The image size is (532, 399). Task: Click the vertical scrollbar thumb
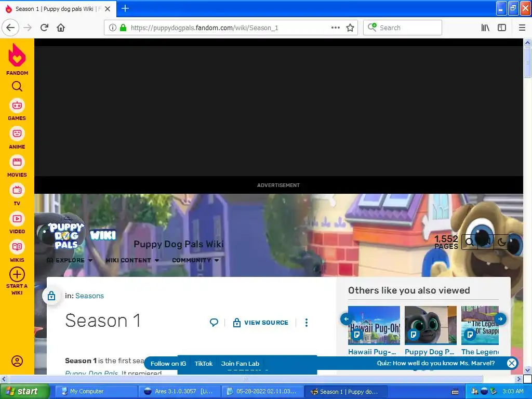527,62
